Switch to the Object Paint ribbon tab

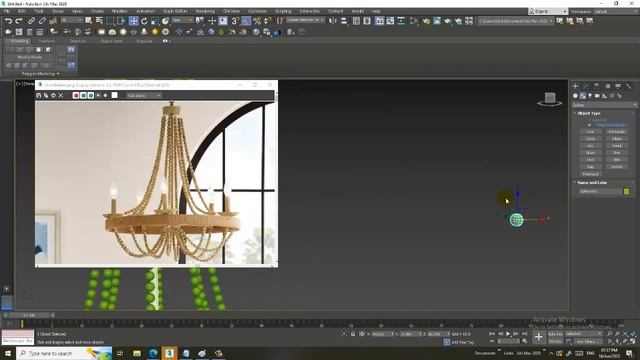click(x=111, y=41)
